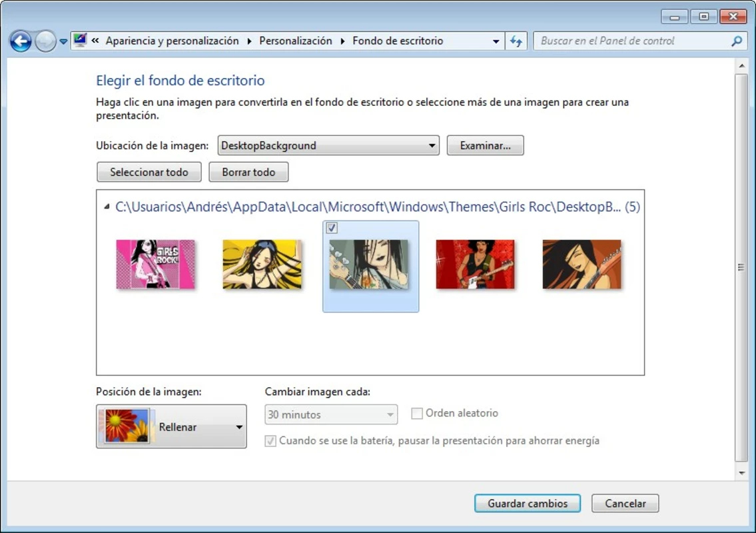This screenshot has height=533, width=756.
Task: Expand arrow after Personalización breadcrumb
Action: point(342,41)
